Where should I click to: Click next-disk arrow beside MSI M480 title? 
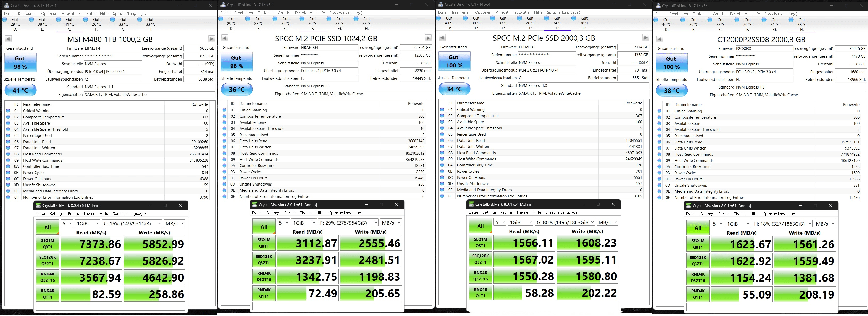[x=212, y=39]
